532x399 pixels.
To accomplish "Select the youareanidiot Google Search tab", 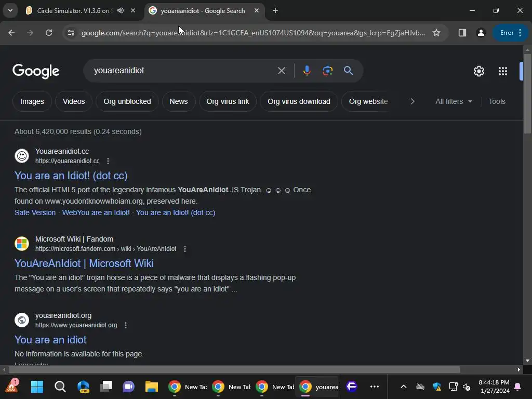I will [x=205, y=10].
